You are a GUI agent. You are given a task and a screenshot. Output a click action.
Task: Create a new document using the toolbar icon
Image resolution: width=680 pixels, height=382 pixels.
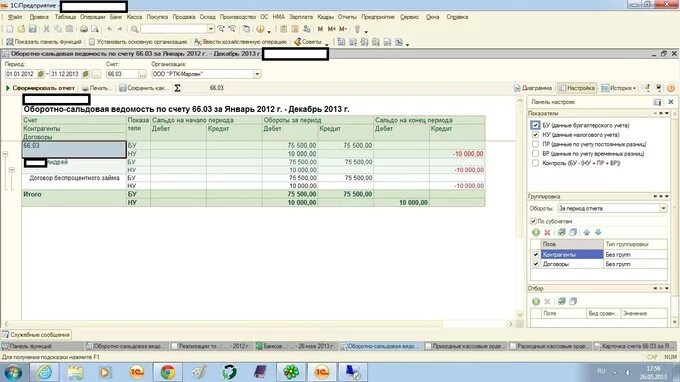point(10,29)
